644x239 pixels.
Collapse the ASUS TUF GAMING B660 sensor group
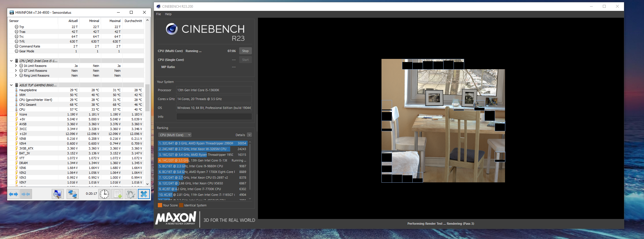tap(11, 85)
